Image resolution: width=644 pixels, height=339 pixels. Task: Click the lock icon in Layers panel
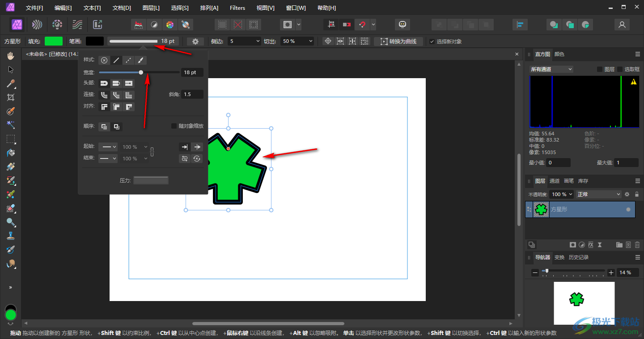(x=637, y=194)
